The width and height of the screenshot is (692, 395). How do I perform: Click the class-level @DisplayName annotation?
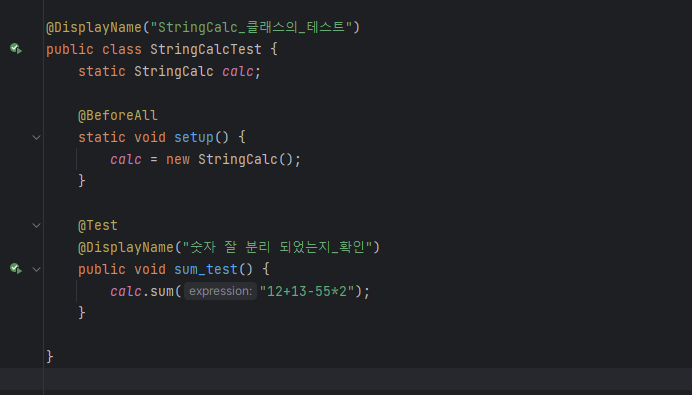tap(94, 27)
